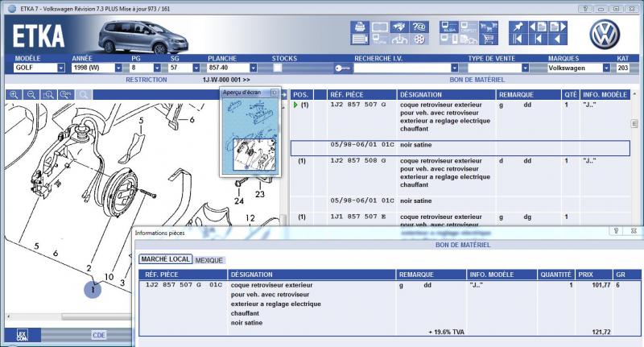
Task: Open the RECHERCHE I.V. dropdown arrow
Action: 454,68
